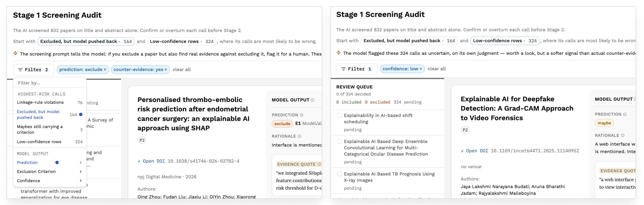This screenshot has height=205, width=644.
Task: Click 'Explainable AI for Deepfake Detection' title
Action: point(517,108)
